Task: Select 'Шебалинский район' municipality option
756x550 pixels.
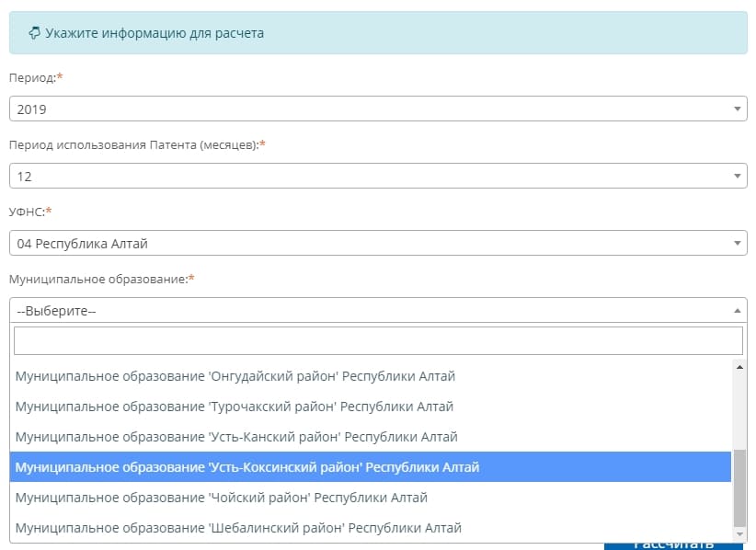Action: (371, 527)
